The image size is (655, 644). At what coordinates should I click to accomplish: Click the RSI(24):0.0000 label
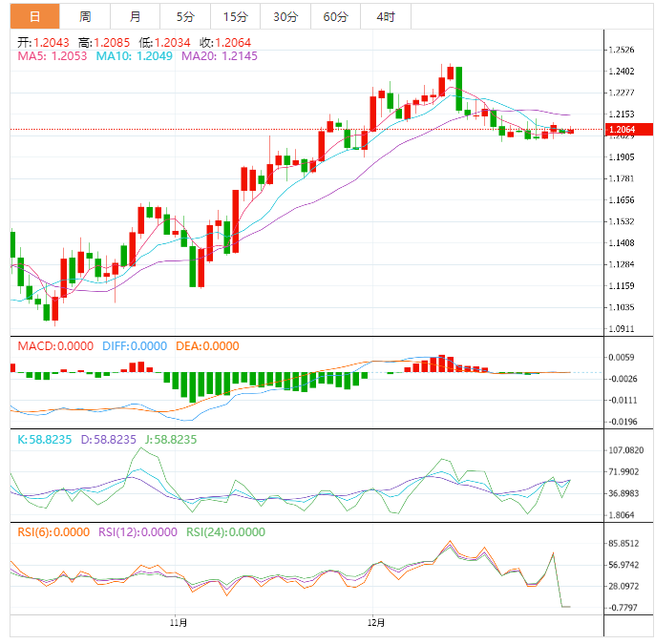point(225,532)
